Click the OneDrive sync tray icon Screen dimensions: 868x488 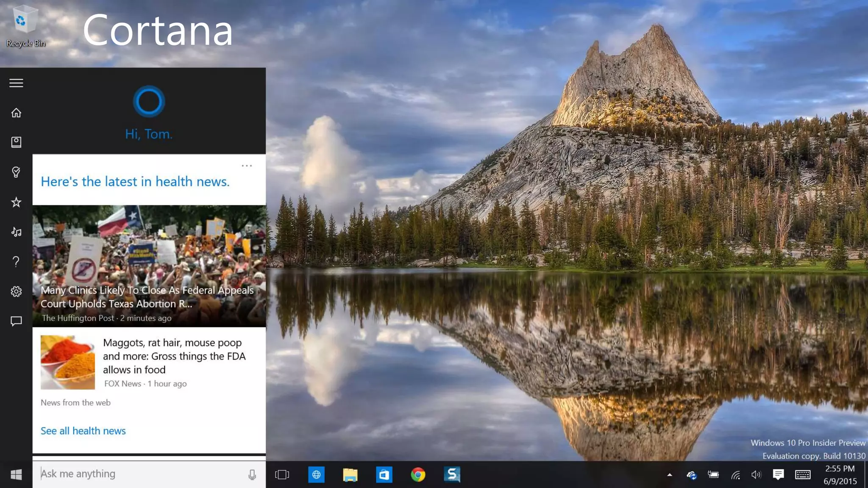pyautogui.click(x=692, y=475)
